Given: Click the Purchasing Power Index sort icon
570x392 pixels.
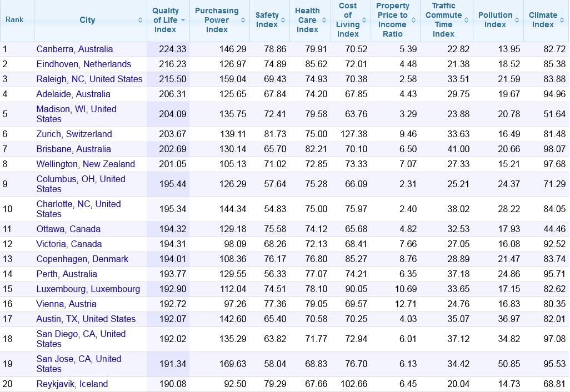Looking at the screenshot, I should click(x=243, y=20).
